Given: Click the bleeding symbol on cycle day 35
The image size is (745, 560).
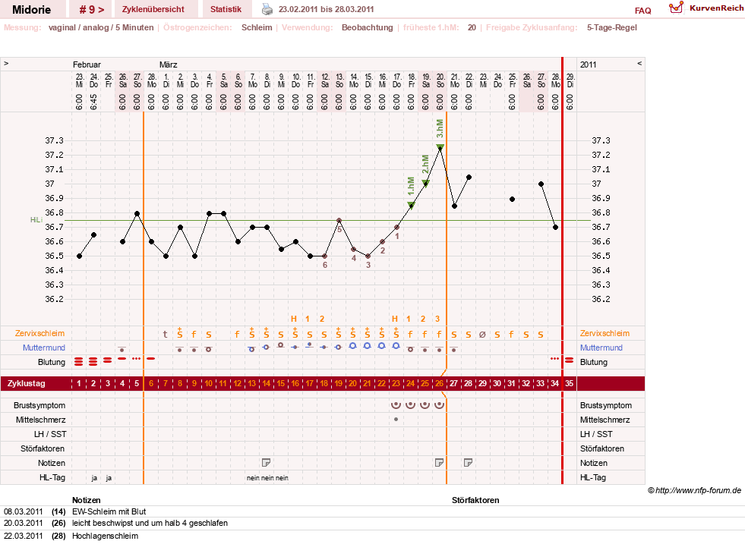Looking at the screenshot, I should point(570,361).
